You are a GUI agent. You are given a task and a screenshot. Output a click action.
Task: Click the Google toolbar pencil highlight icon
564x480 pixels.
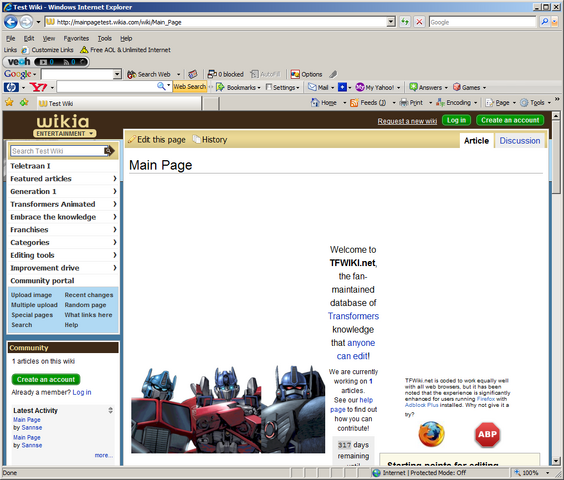click(333, 74)
